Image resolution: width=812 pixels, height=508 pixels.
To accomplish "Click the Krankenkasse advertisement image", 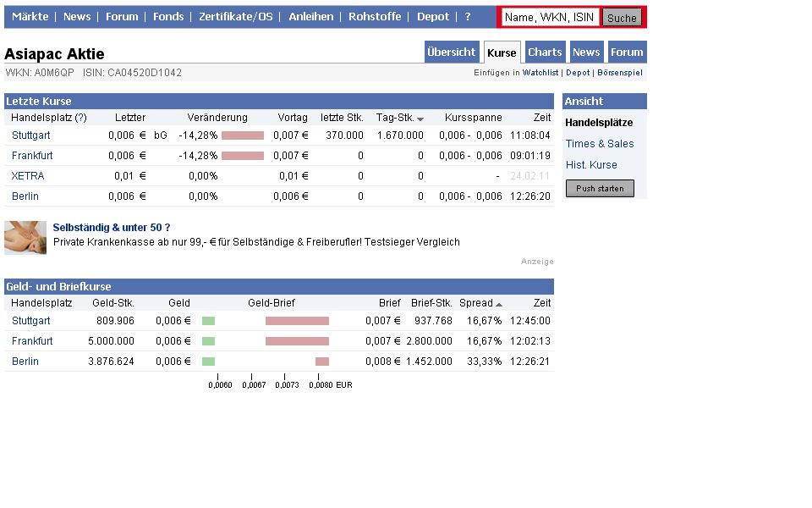I will point(25,237).
